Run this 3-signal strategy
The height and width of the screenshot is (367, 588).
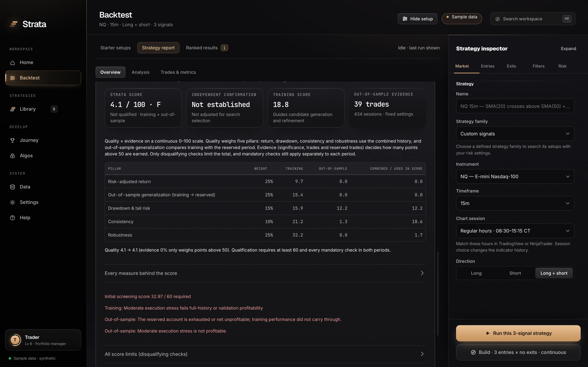[x=518, y=333]
